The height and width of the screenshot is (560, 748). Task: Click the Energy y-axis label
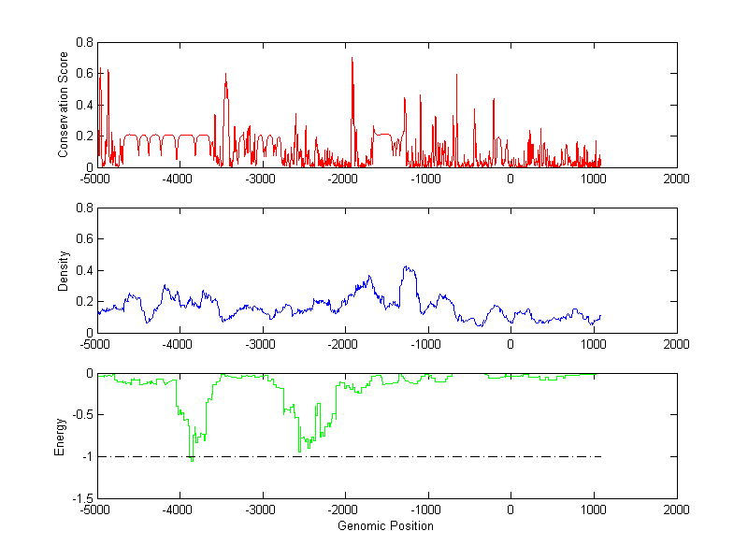[x=60, y=437]
